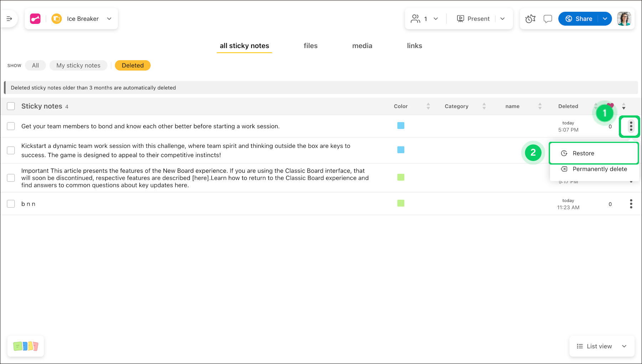Expand the Ice Breaker board dropdown
This screenshot has width=642, height=364.
[x=109, y=19]
